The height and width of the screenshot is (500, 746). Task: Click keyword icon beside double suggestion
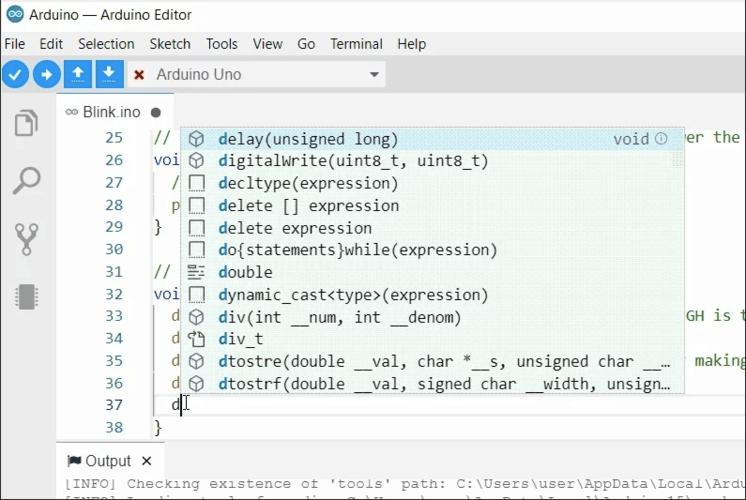[196, 272]
